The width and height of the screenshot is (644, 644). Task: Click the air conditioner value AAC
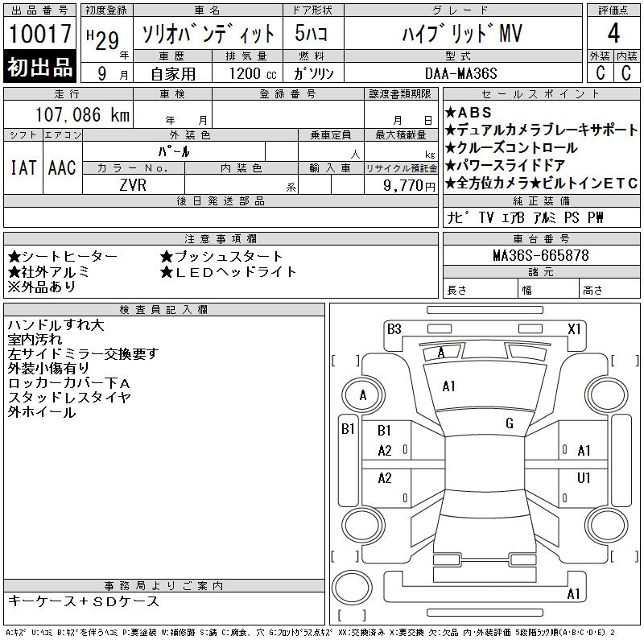pyautogui.click(x=62, y=167)
